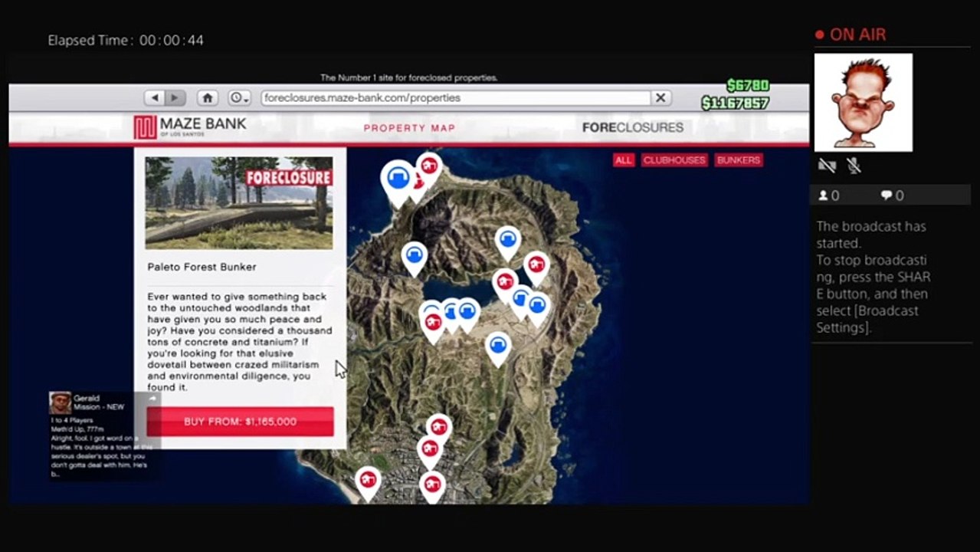Click the Elapsed Time 00:00:44 readout

click(126, 41)
